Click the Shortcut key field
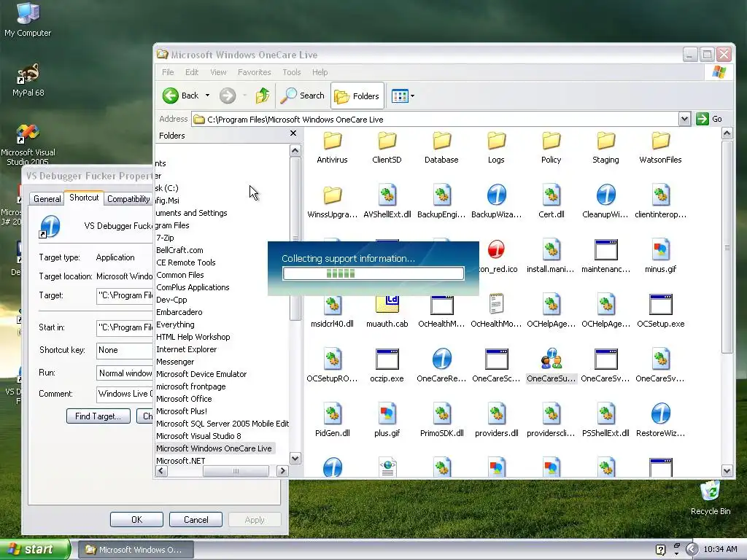 pyautogui.click(x=124, y=350)
